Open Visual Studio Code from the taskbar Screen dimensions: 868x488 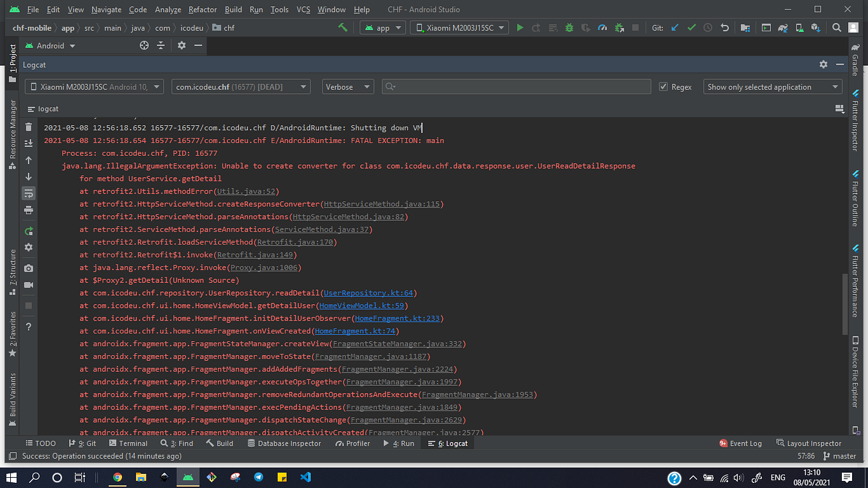point(304,477)
